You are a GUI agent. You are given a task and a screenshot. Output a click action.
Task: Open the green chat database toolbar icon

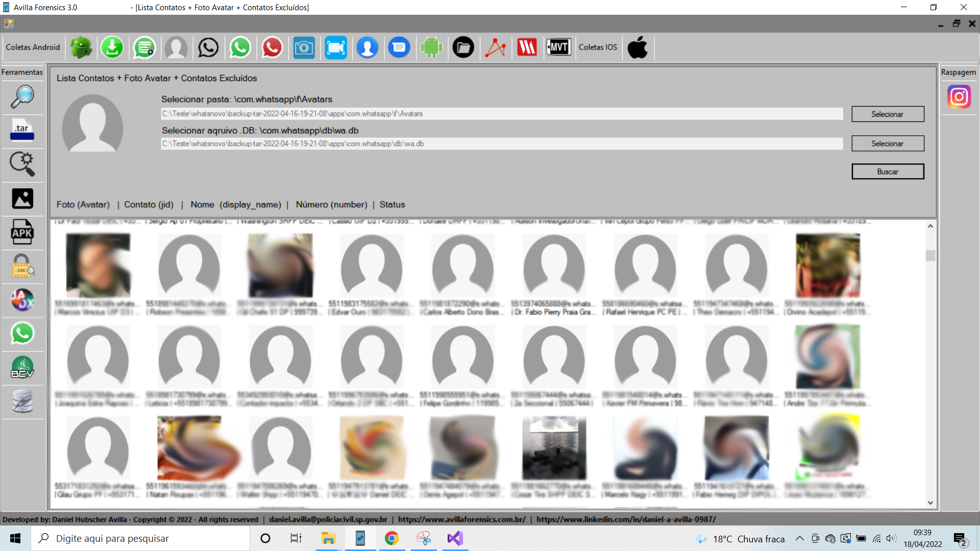(x=144, y=47)
